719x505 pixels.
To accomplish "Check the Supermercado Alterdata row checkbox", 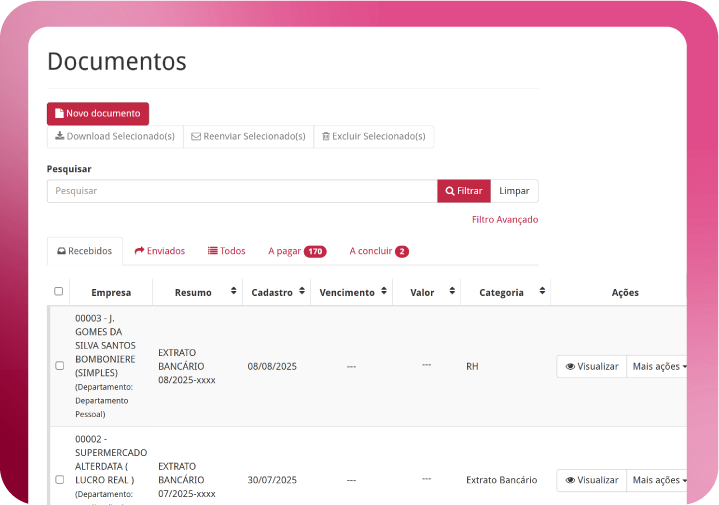I will click(59, 480).
